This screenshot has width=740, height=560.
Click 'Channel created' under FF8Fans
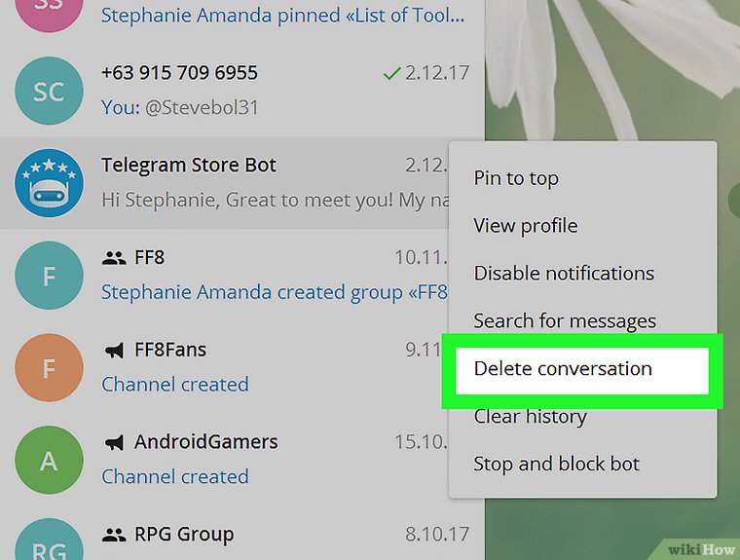click(175, 385)
